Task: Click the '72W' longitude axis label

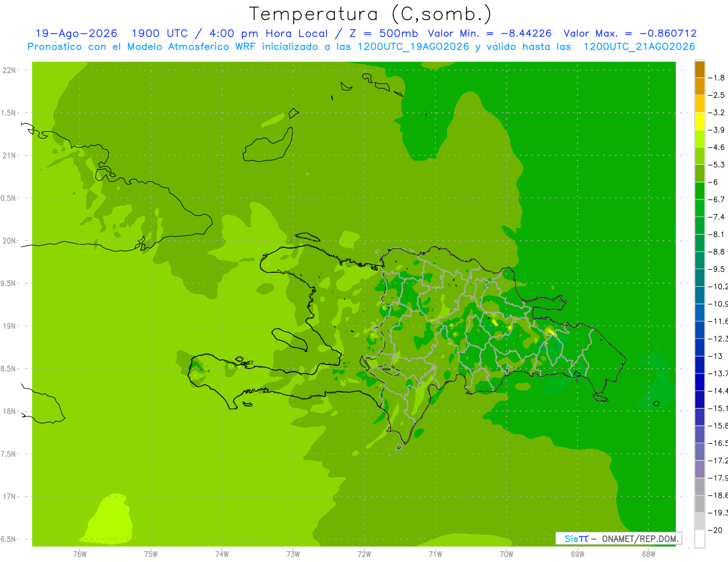Action: tap(364, 554)
